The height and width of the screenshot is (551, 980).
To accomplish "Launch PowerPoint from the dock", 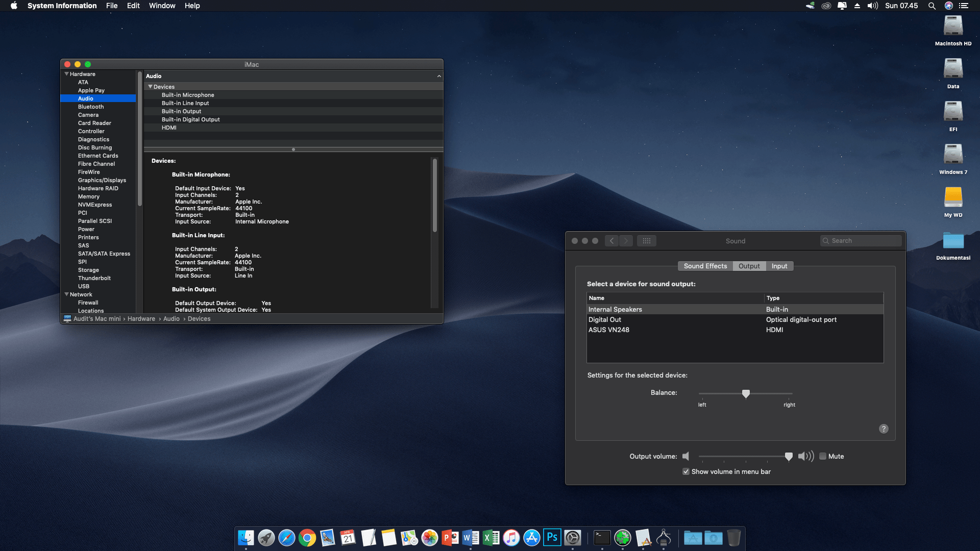I will (x=450, y=538).
